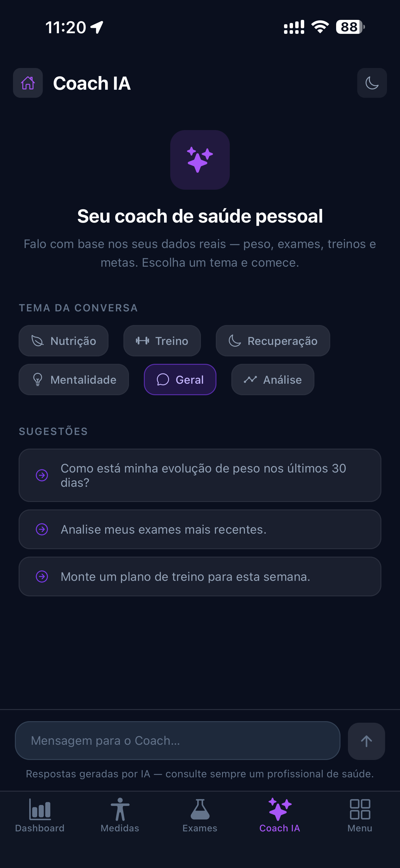
Task: Select the Geral chat theme
Action: coord(180,379)
